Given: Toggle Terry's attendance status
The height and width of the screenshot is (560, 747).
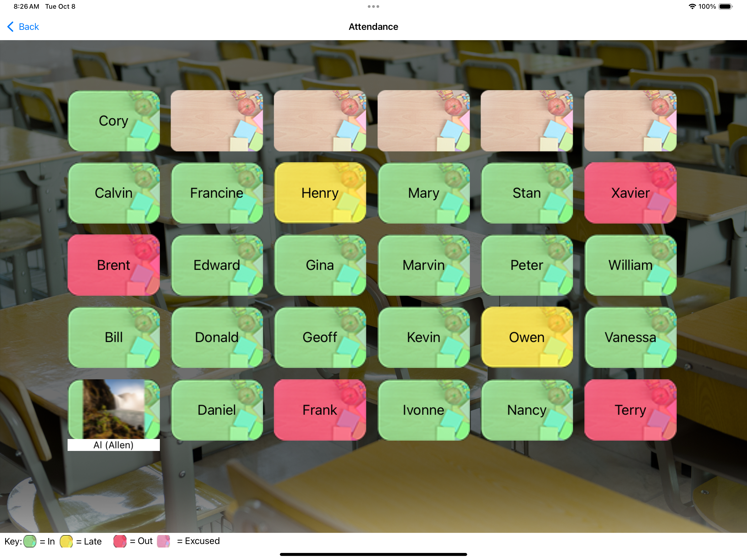Looking at the screenshot, I should tap(631, 409).
